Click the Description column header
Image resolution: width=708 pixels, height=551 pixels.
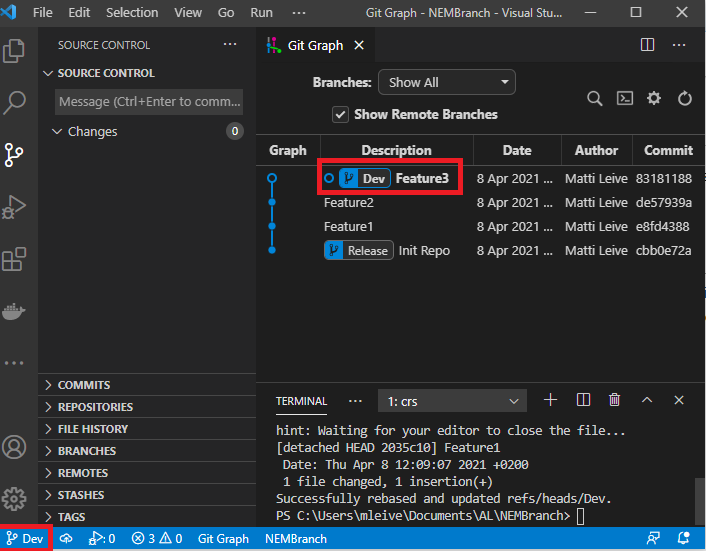[396, 150]
